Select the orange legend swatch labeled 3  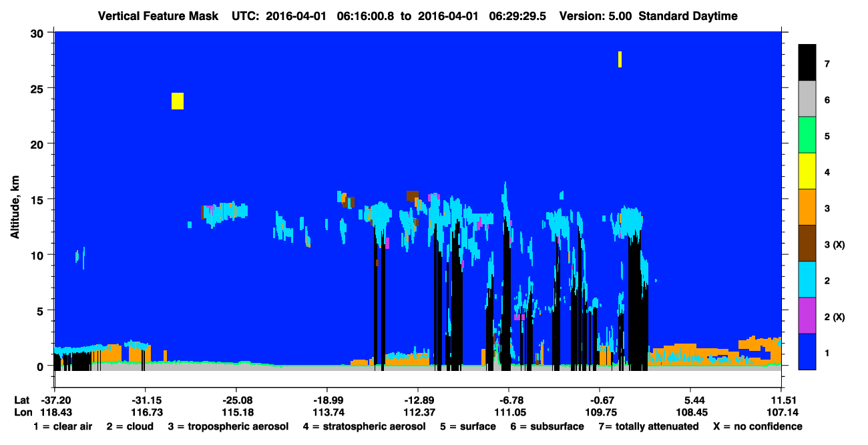pos(807,207)
